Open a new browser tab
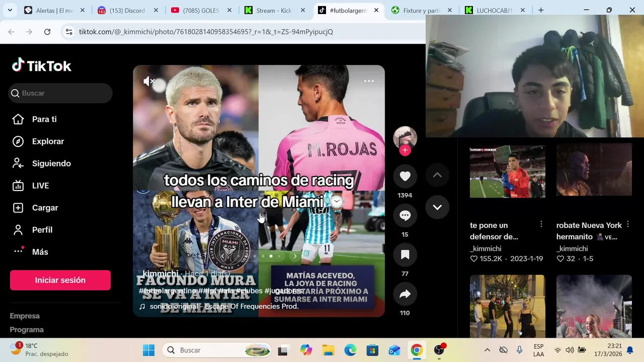Screen dimensions: 644x362 (541, 10)
